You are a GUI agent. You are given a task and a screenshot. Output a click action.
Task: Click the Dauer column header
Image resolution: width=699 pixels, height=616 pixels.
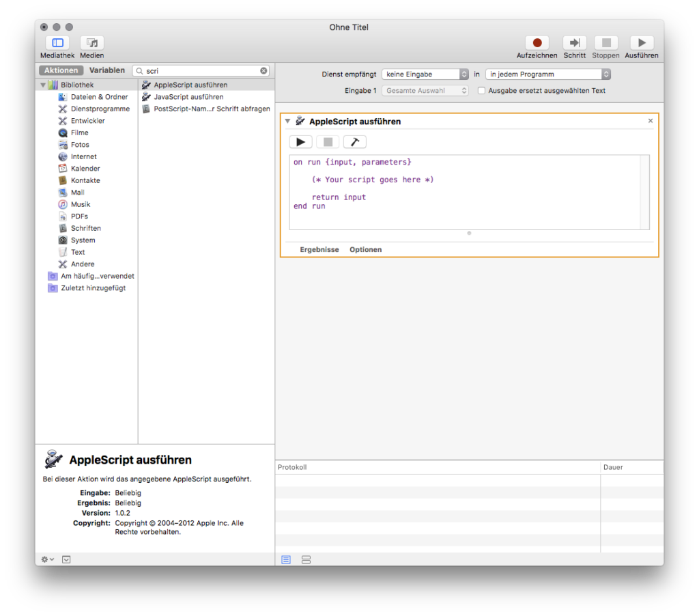point(632,467)
